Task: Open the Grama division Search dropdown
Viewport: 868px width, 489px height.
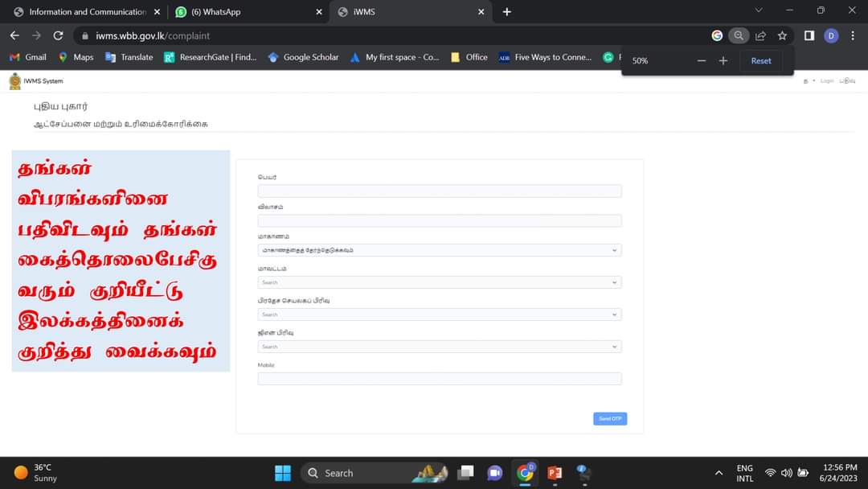Action: pos(440,347)
